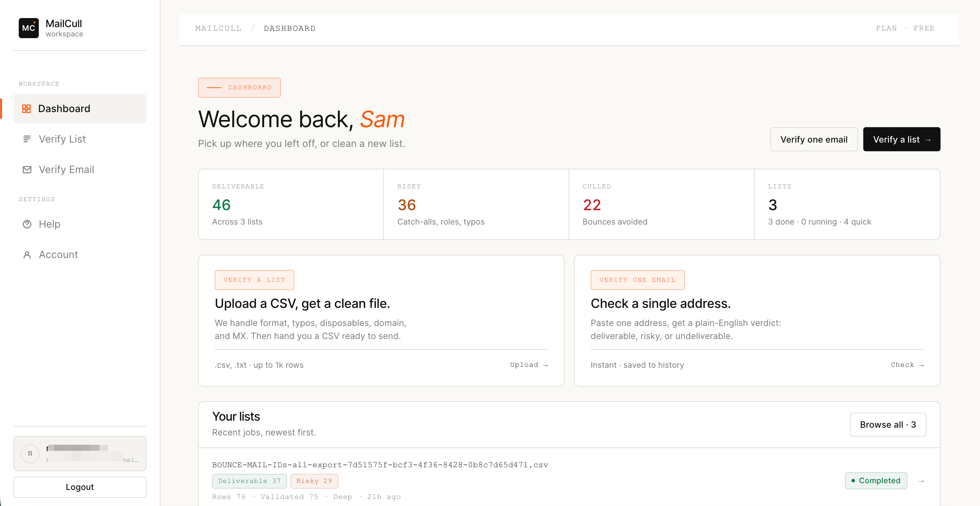
Task: Click MAILCULL in the breadcrumb
Action: point(218,28)
